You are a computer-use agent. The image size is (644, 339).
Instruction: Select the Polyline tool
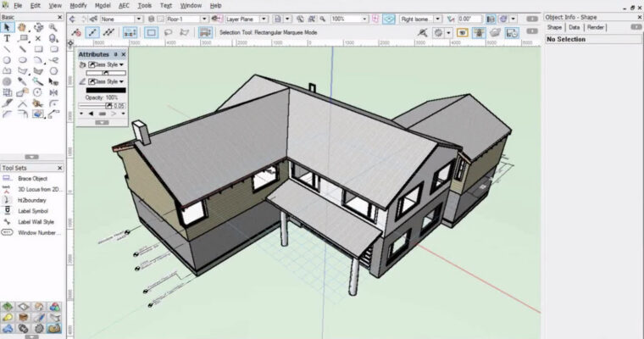tap(7, 70)
